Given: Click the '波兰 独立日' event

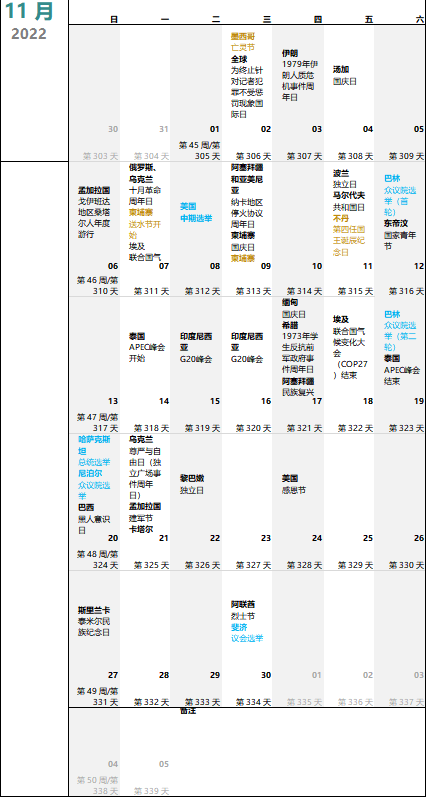Looking at the screenshot, I should pyautogui.click(x=345, y=179).
